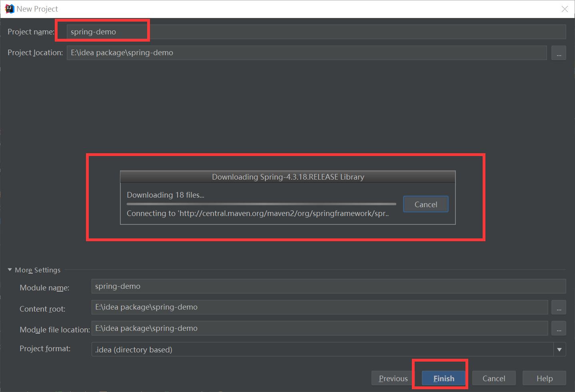Collapse the More Settings section
Image resolution: width=575 pixels, height=392 pixels.
[x=10, y=270]
